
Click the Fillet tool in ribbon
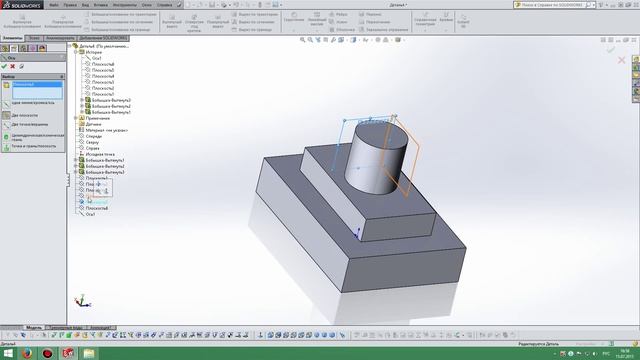coord(294,17)
